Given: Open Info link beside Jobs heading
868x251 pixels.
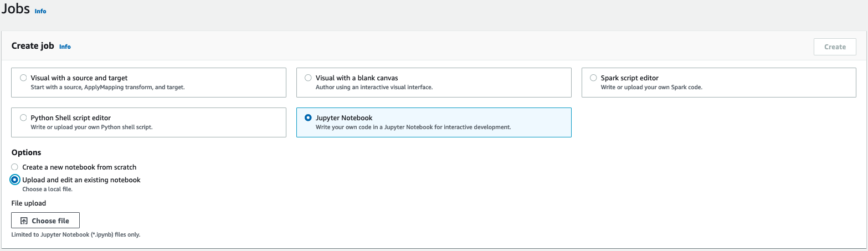Looking at the screenshot, I should pyautogui.click(x=40, y=11).
